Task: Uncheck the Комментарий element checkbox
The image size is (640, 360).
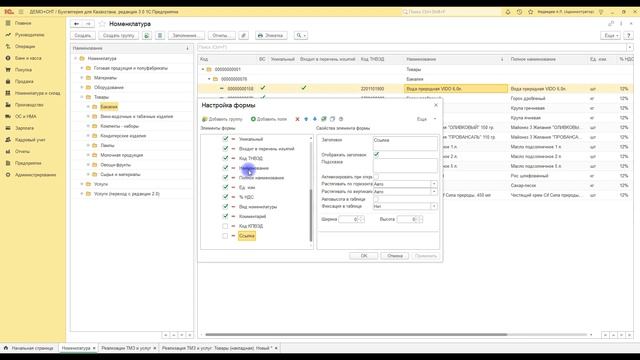Action: click(225, 216)
